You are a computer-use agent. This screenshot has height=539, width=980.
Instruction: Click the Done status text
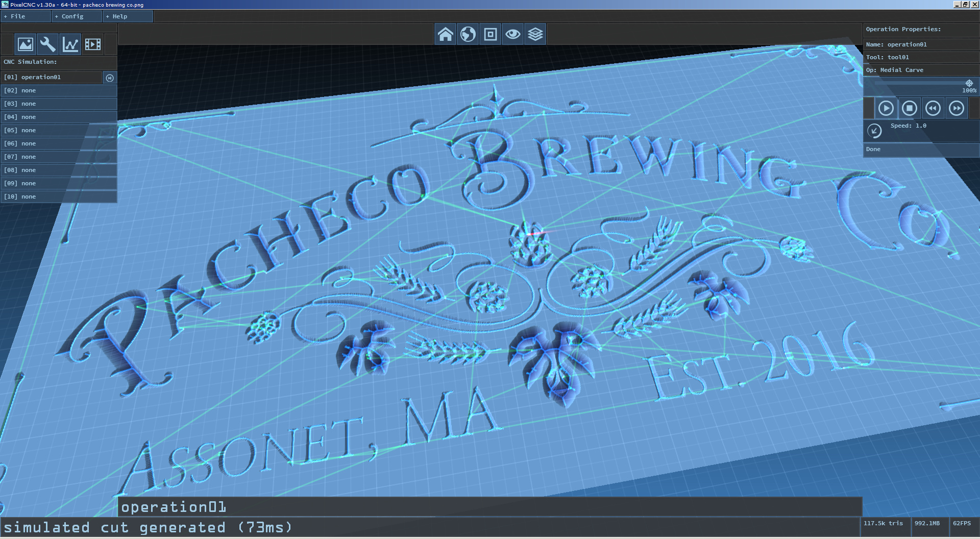coord(873,149)
